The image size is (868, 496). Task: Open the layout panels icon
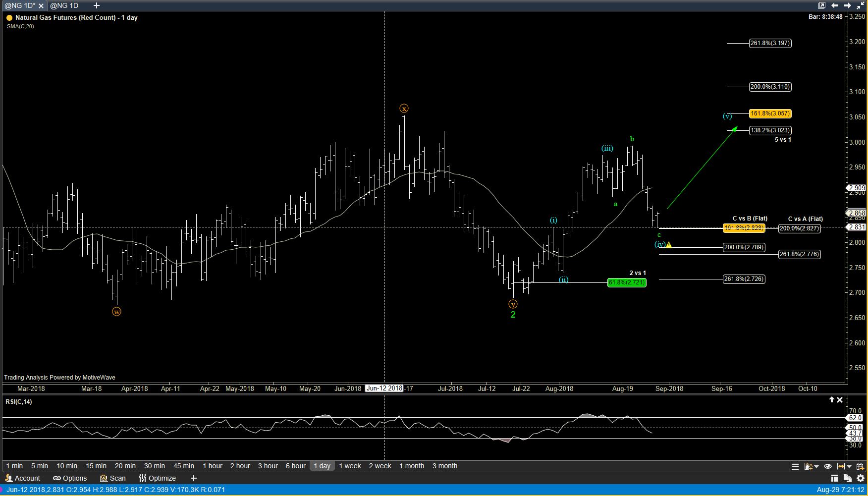[x=835, y=478]
